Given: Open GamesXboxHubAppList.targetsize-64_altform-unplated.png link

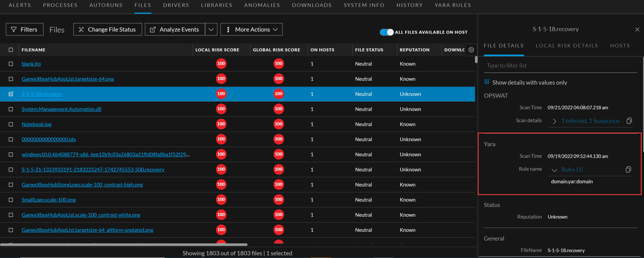Looking at the screenshot, I should click(87, 230).
